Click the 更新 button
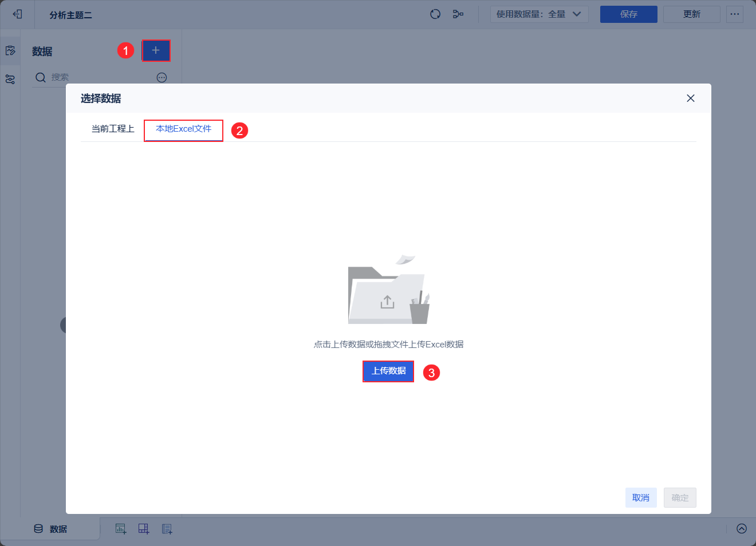Image resolution: width=756 pixels, height=546 pixels. click(x=692, y=14)
